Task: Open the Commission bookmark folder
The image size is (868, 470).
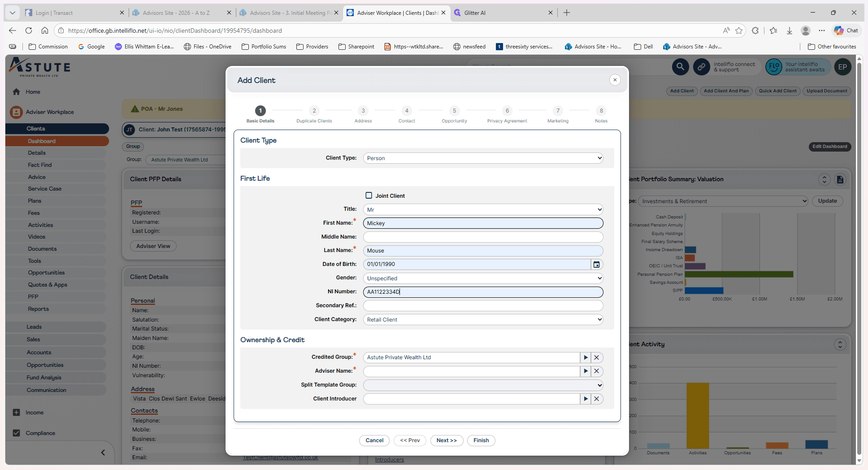Action: (x=48, y=47)
